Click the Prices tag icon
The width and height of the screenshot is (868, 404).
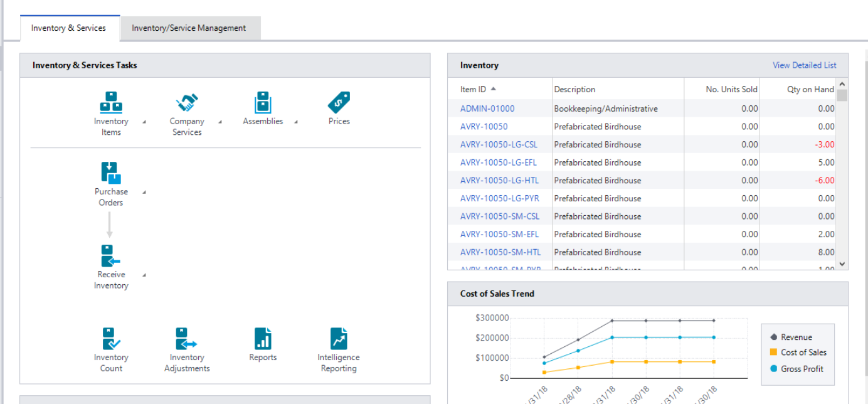[x=339, y=102]
